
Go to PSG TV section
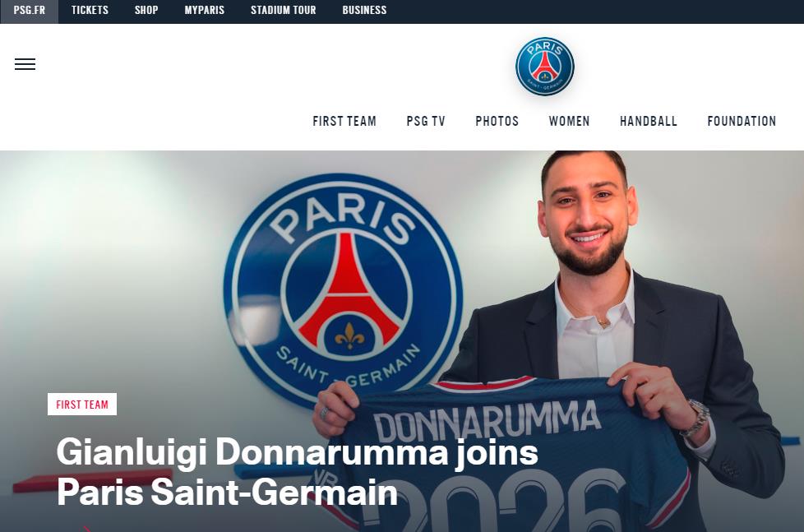[426, 121]
